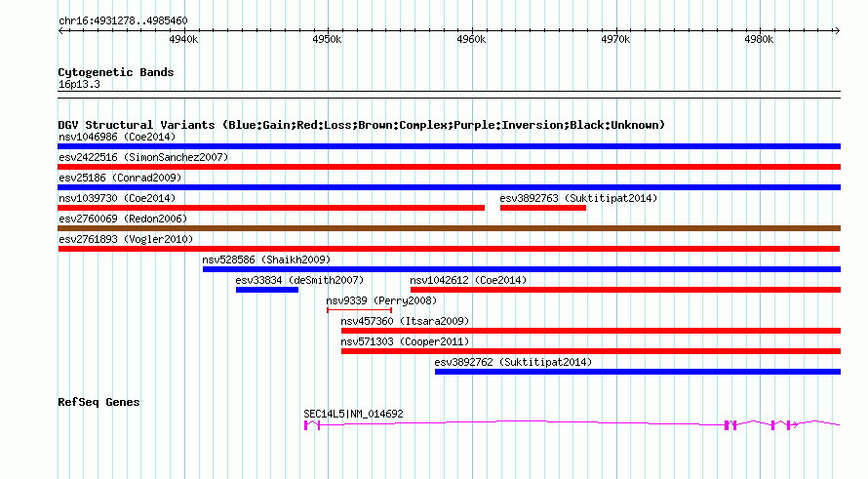The height and width of the screenshot is (479, 868).
Task: Open the nsv1046986 (Coe2014) label
Action: (x=117, y=137)
